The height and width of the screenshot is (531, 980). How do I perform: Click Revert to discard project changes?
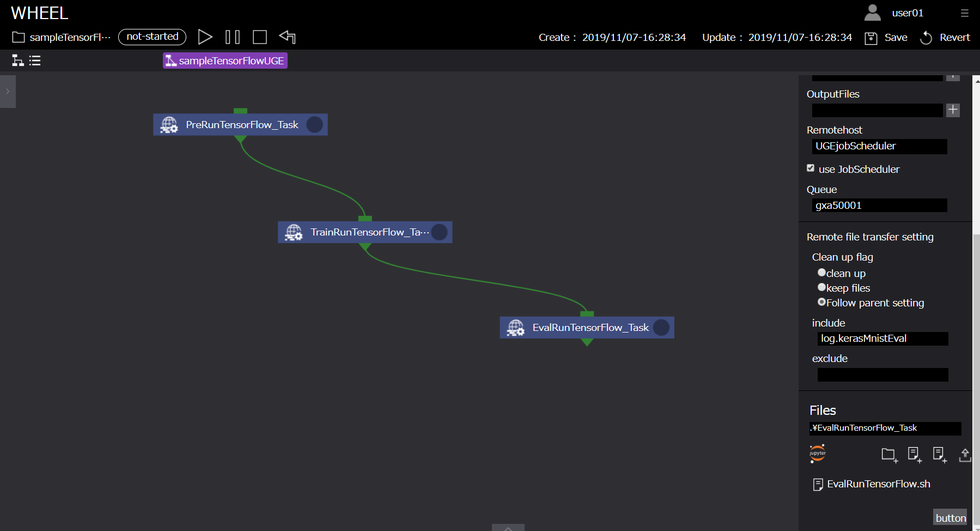click(945, 38)
